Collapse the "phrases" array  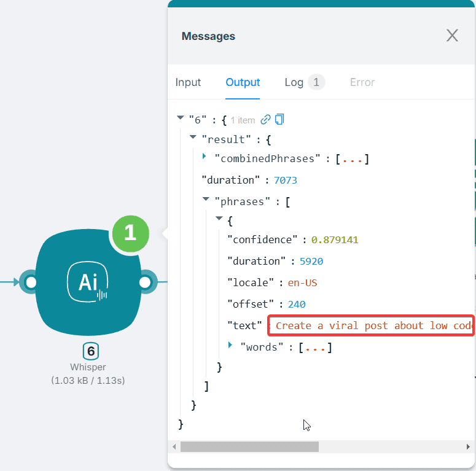point(206,200)
